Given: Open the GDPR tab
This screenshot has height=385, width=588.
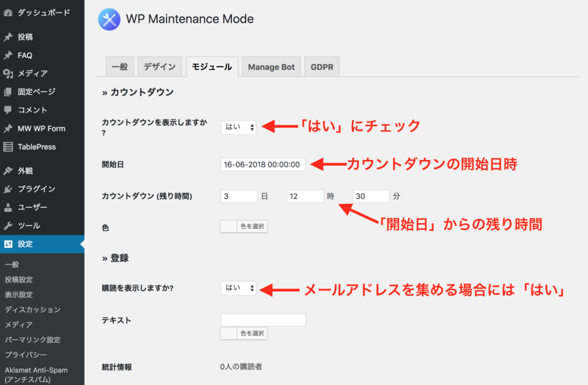Looking at the screenshot, I should (x=322, y=67).
